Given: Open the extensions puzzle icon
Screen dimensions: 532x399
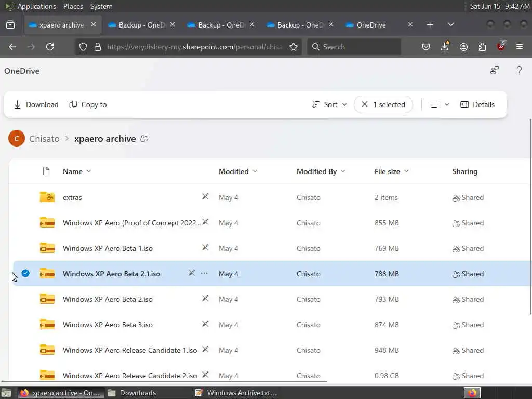Looking at the screenshot, I should [482, 47].
